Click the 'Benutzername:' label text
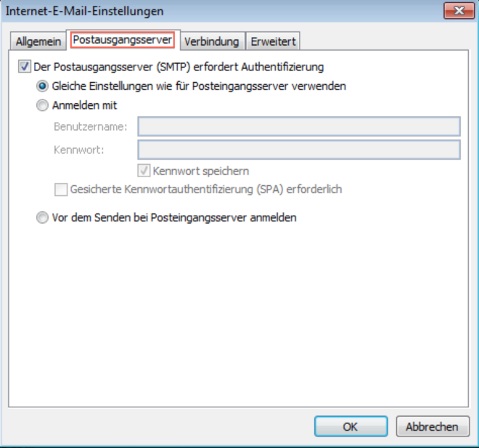 click(x=91, y=127)
